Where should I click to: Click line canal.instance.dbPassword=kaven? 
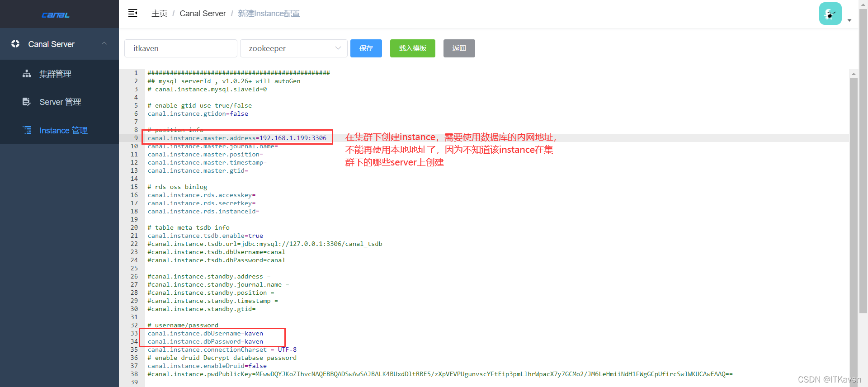tap(205, 341)
